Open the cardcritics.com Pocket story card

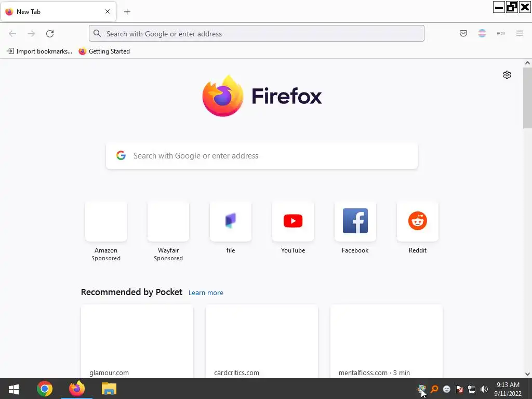coord(262,341)
